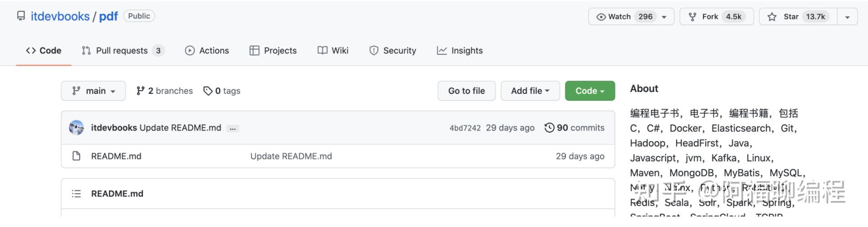Click the commit history clock icon
Viewport: 868px width, 227px height.
click(549, 128)
